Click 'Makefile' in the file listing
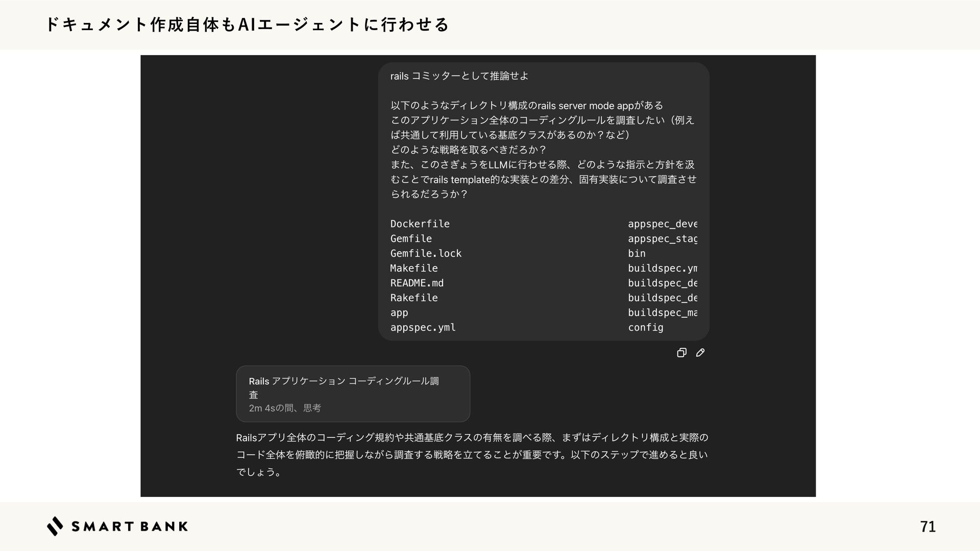Screen dimensions: 980x551 [x=413, y=268]
